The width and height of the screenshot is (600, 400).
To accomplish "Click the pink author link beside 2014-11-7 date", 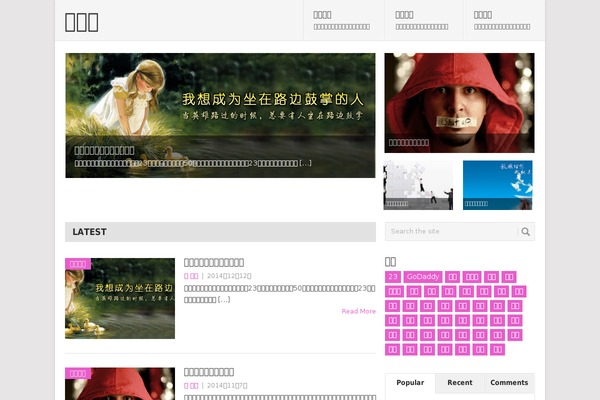I will (191, 385).
